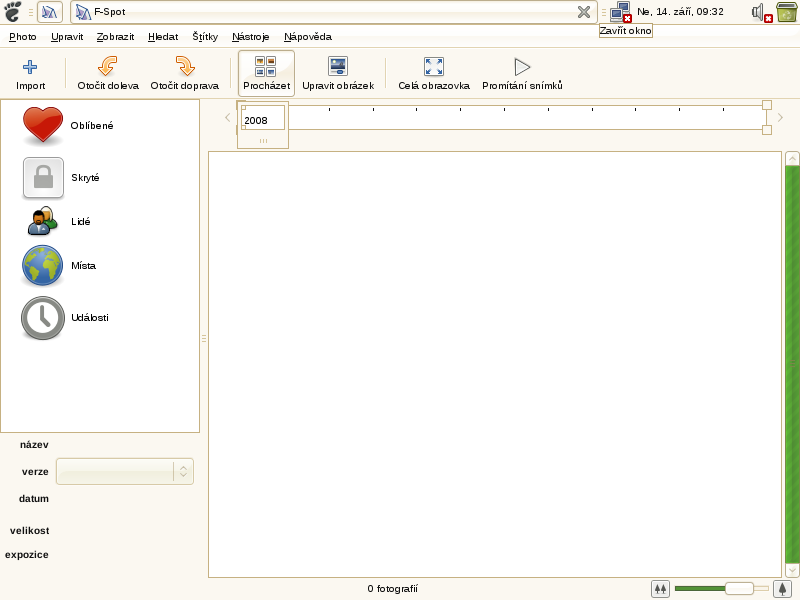Rotate photo right with Otočit doprava
The image size is (800, 600).
[x=185, y=74]
